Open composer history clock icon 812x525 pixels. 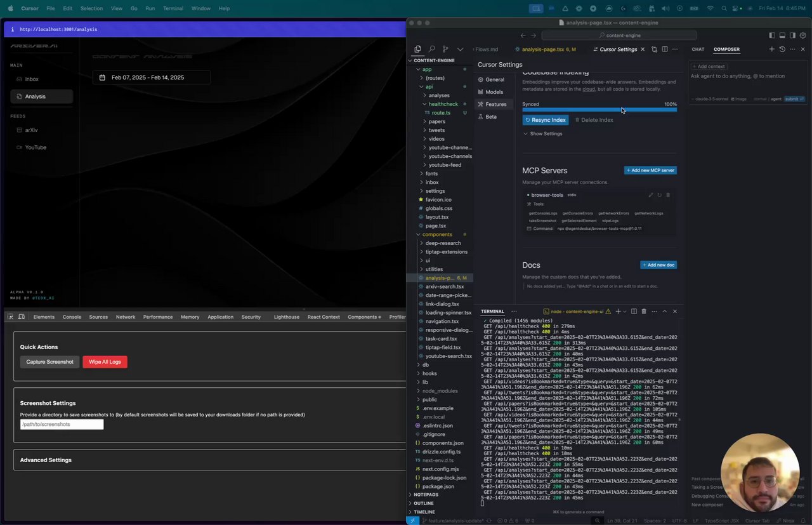(x=782, y=50)
